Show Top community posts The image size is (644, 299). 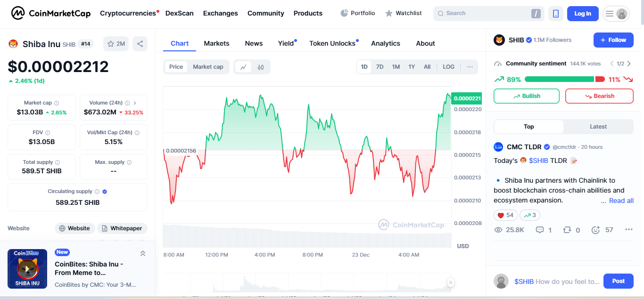pyautogui.click(x=529, y=127)
